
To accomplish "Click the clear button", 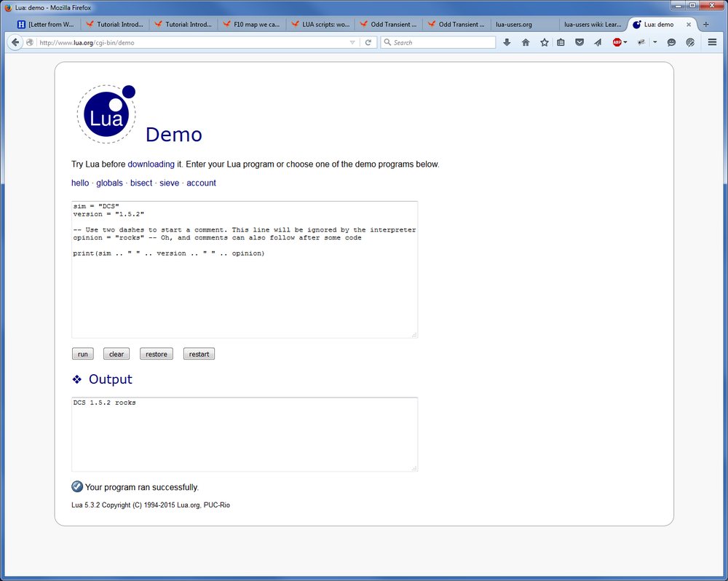I will (116, 354).
